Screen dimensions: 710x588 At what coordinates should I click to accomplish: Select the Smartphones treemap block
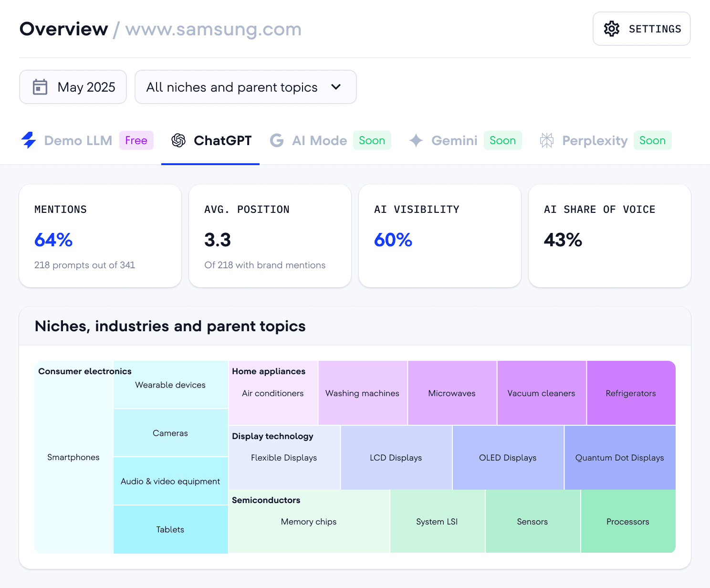(x=73, y=457)
